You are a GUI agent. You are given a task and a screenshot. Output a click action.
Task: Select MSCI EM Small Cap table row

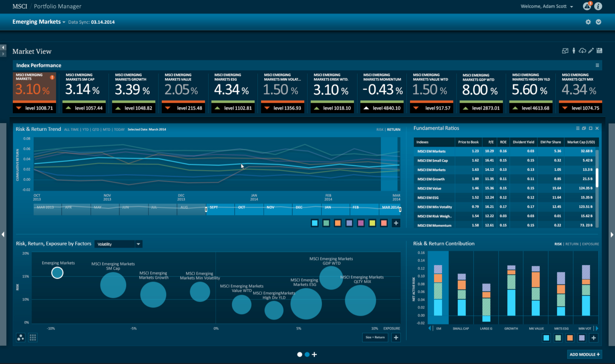pos(504,160)
